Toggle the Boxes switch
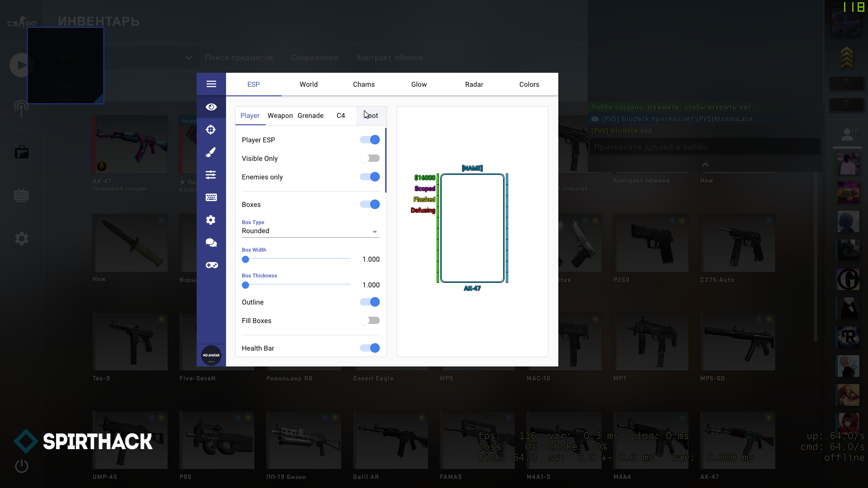 click(x=370, y=204)
